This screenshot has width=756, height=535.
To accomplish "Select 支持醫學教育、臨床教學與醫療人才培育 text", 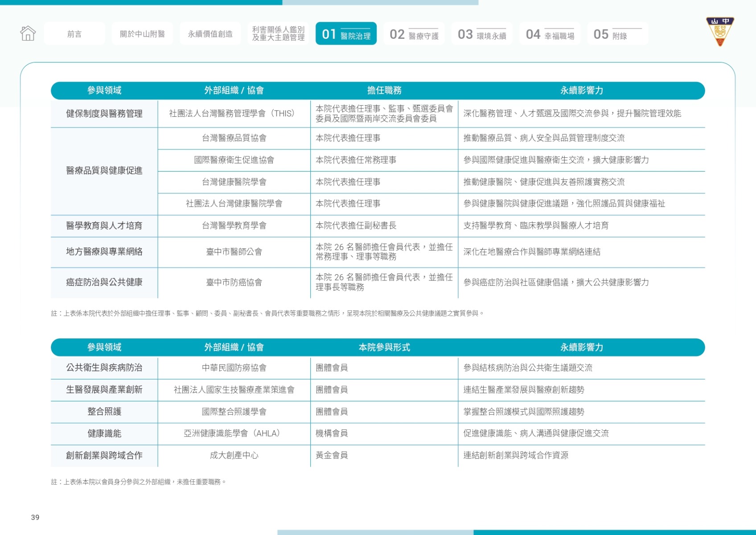I will coord(536,226).
